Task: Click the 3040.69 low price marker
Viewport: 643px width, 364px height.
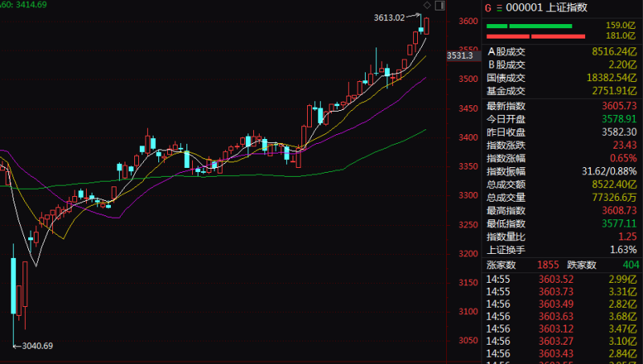Action: pos(37,346)
